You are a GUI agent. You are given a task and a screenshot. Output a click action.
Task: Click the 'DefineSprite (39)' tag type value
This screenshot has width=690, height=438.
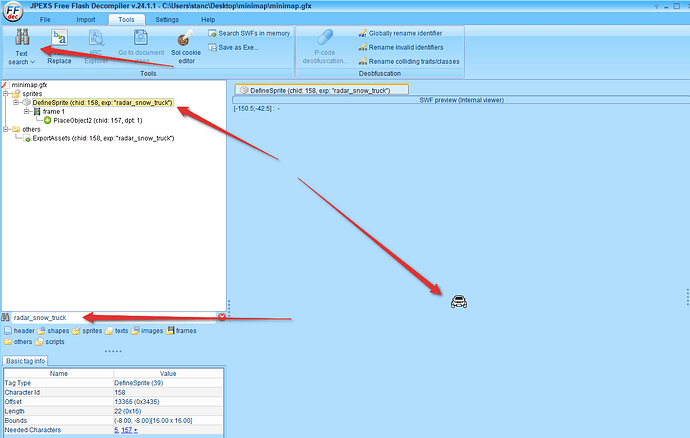pyautogui.click(x=139, y=383)
